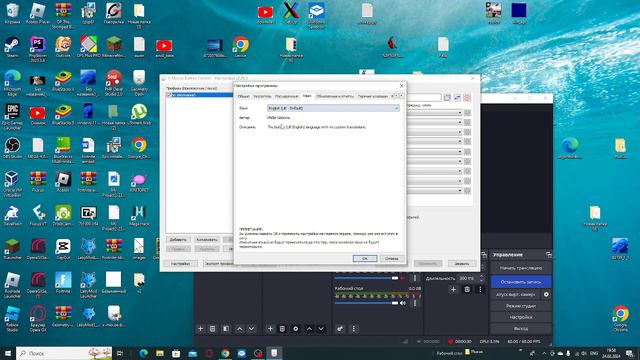Open Oracle VM VirtualBox desktop shortcut

coord(12,184)
